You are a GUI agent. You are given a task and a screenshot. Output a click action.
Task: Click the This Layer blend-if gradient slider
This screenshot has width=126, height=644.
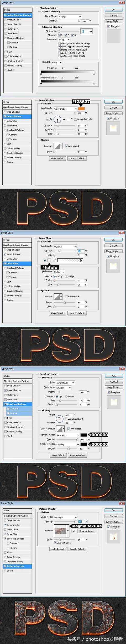(x=68, y=72)
